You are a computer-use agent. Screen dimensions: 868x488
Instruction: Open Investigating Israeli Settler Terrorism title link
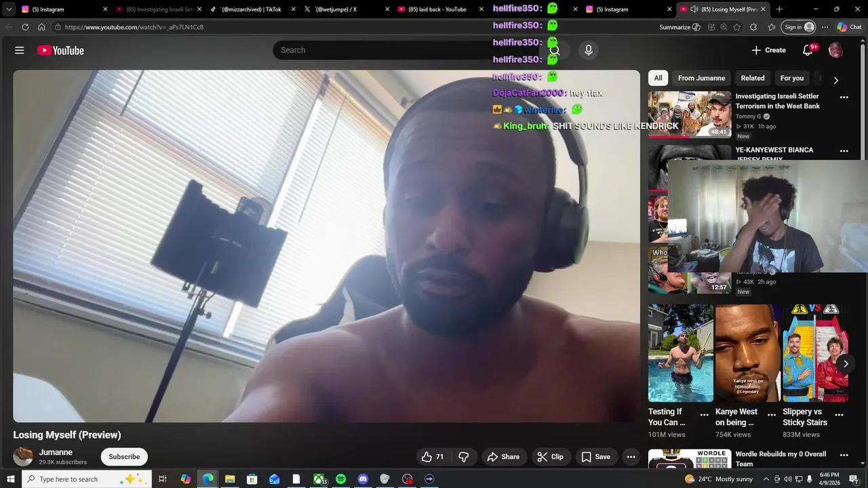tap(778, 101)
